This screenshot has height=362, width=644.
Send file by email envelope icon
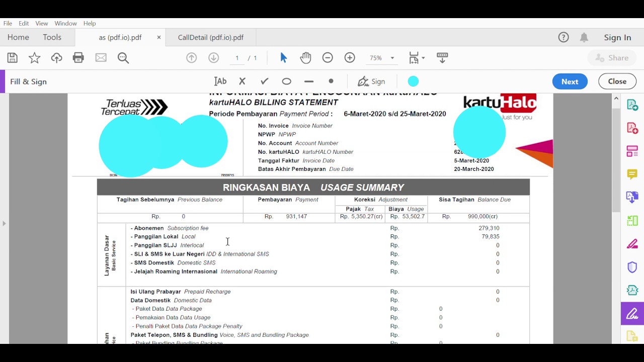coord(101,58)
